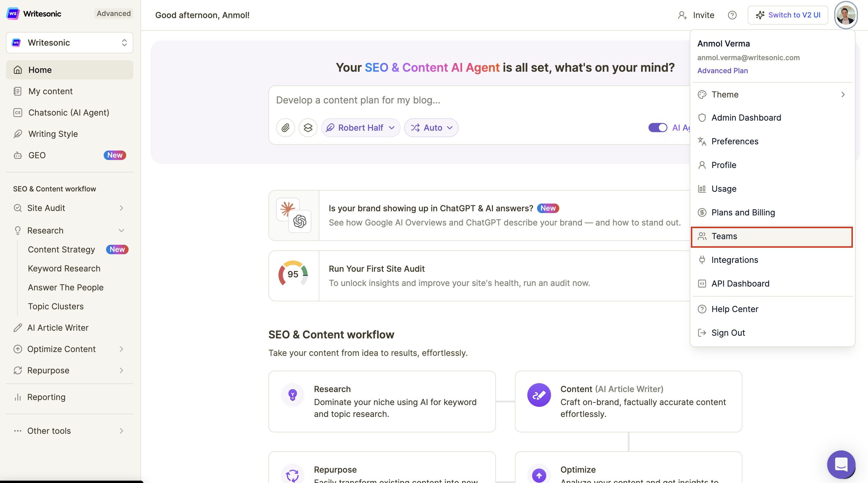Open the Auto model selector dropdown

[x=431, y=128]
